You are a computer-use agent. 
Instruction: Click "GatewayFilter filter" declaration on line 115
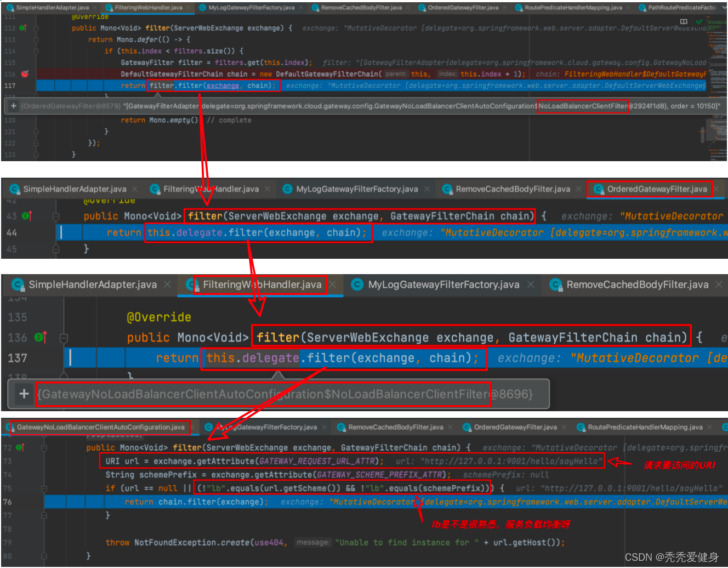[x=162, y=63]
